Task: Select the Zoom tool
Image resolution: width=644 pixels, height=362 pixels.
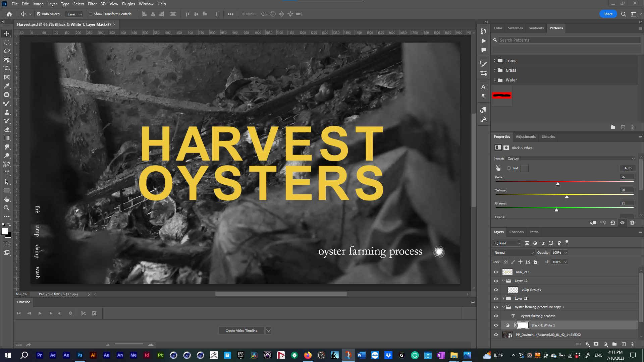Action: click(7, 208)
